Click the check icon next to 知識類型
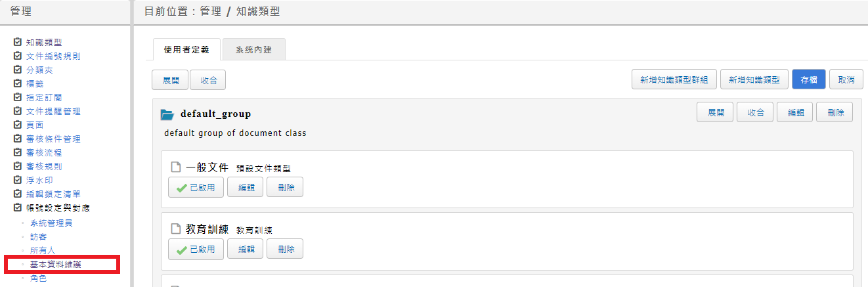The height and width of the screenshot is (287, 868). (18, 42)
